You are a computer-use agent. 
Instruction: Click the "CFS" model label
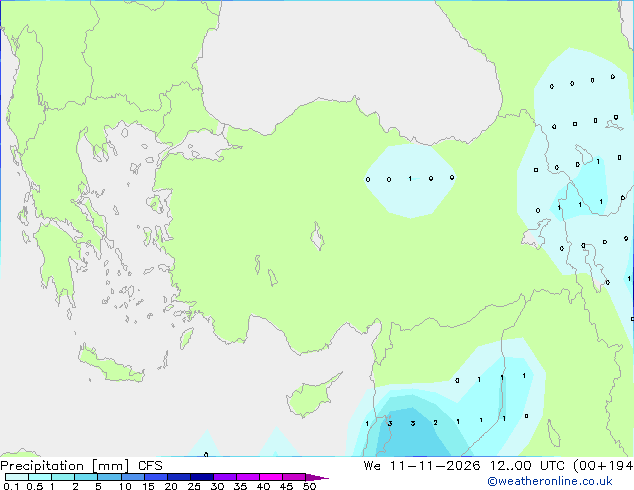point(150,466)
